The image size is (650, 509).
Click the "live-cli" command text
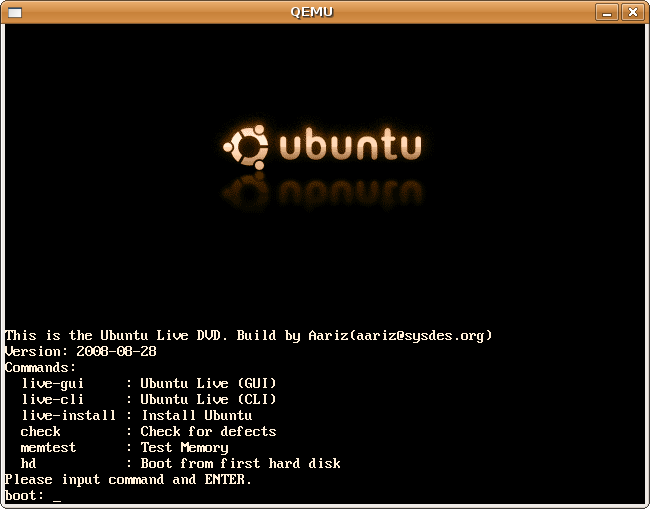point(53,399)
